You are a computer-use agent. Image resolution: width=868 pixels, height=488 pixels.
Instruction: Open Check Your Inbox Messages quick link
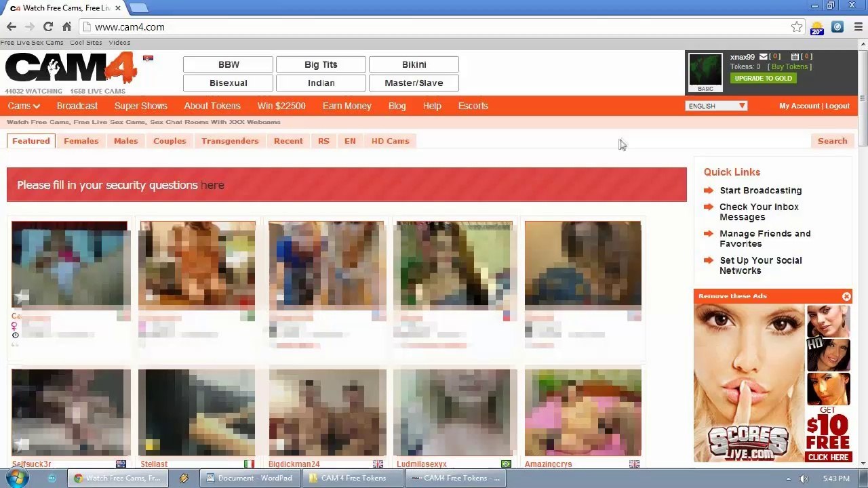759,212
